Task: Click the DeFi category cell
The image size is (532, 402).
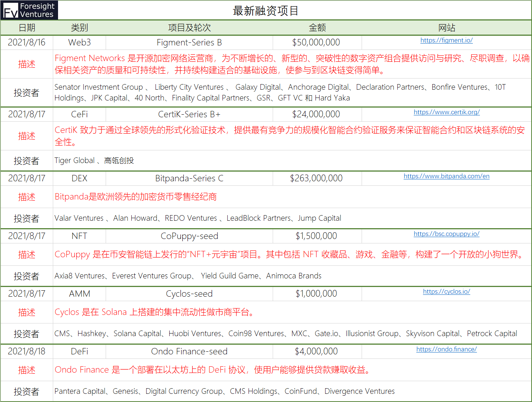Action: tap(80, 351)
